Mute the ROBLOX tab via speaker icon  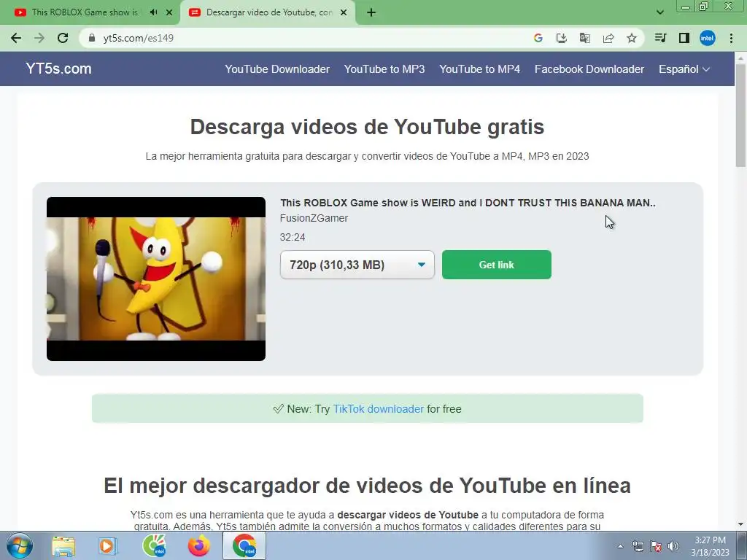point(153,12)
